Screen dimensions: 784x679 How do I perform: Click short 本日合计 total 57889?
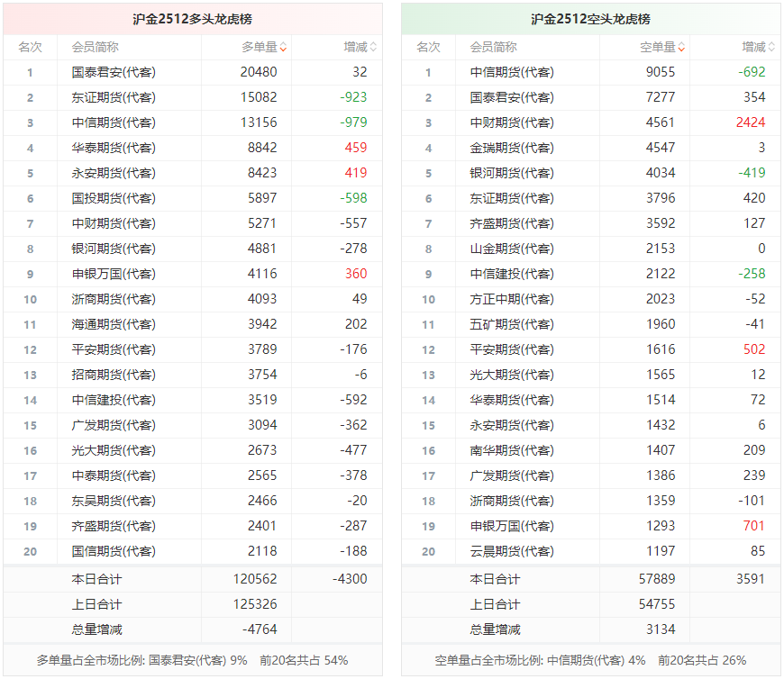[657, 579]
